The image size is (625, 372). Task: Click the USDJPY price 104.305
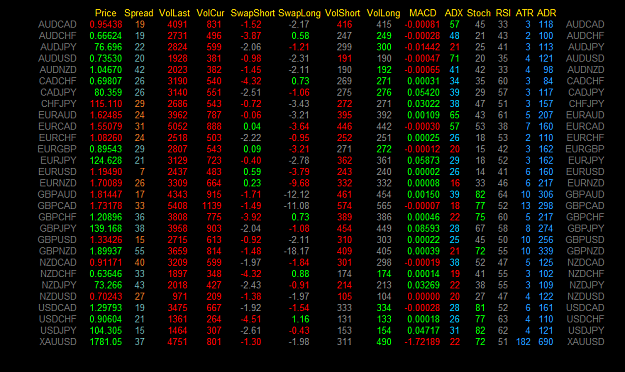(x=106, y=331)
